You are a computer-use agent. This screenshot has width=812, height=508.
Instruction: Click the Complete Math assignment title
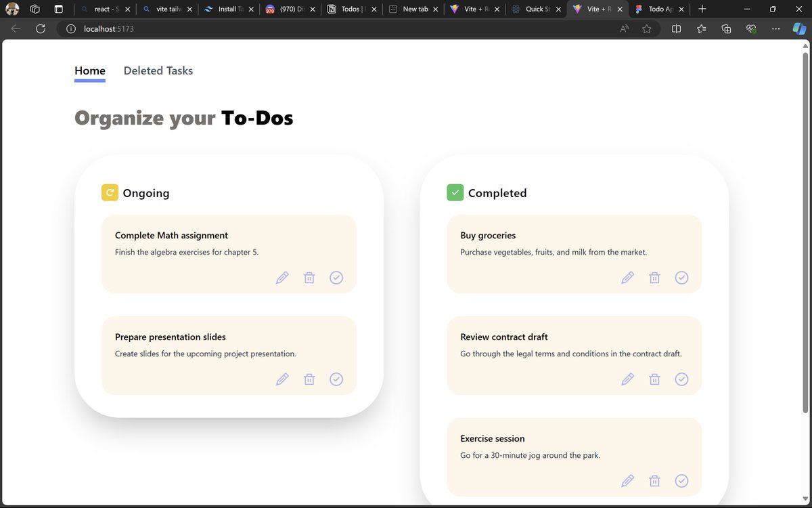[171, 236]
